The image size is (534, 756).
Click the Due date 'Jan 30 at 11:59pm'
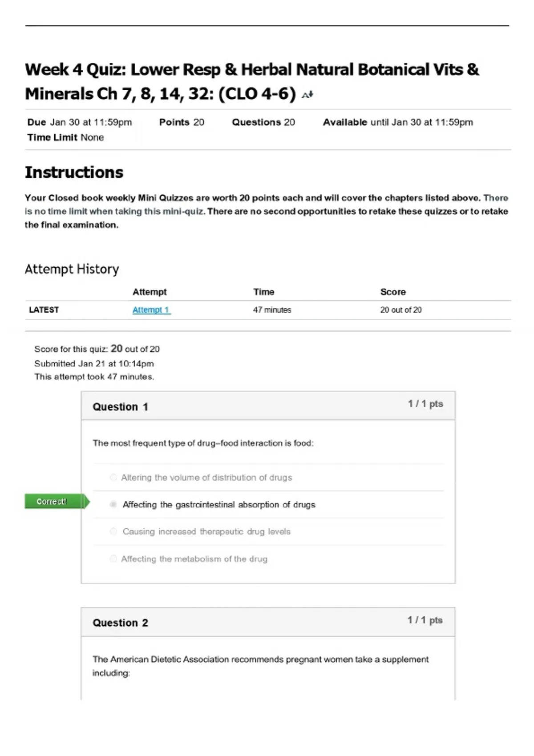[x=91, y=122]
